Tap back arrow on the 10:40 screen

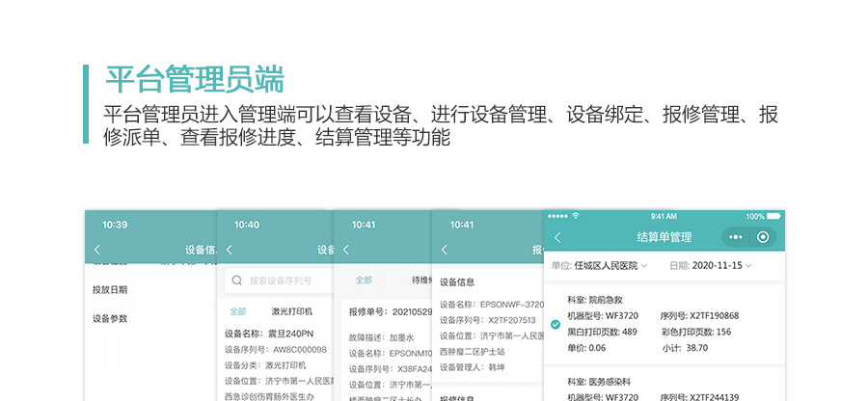click(x=229, y=251)
